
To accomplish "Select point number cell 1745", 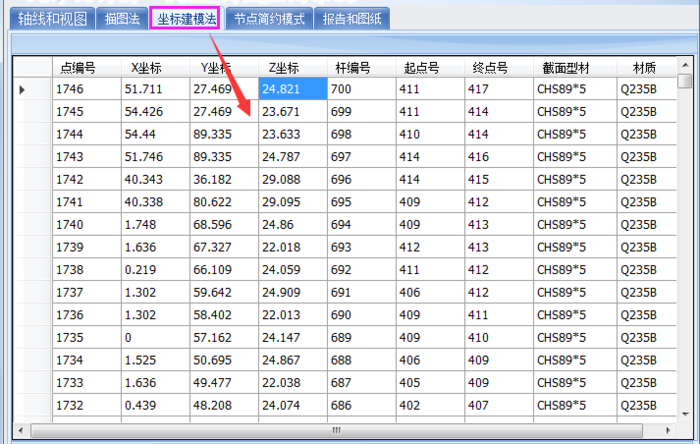I will tap(87, 112).
